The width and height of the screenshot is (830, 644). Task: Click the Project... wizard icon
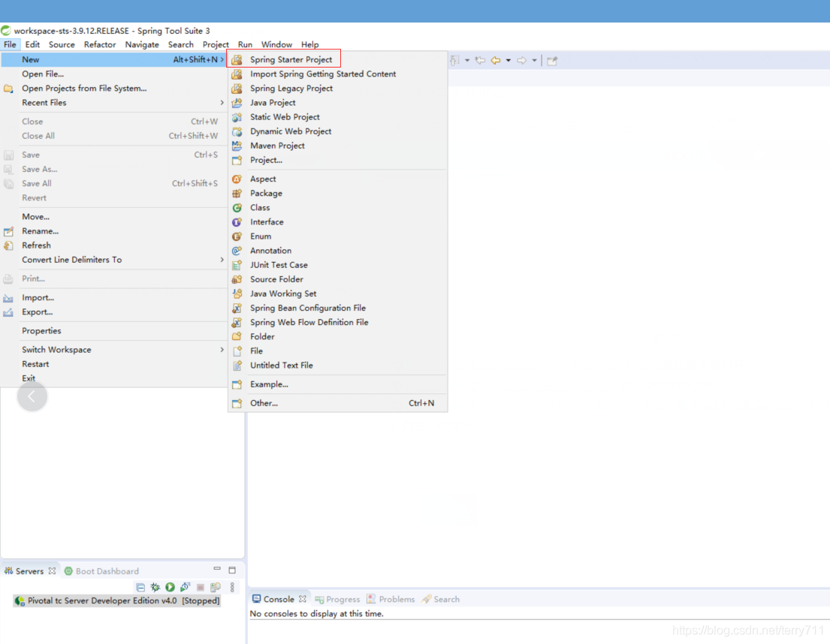point(237,160)
